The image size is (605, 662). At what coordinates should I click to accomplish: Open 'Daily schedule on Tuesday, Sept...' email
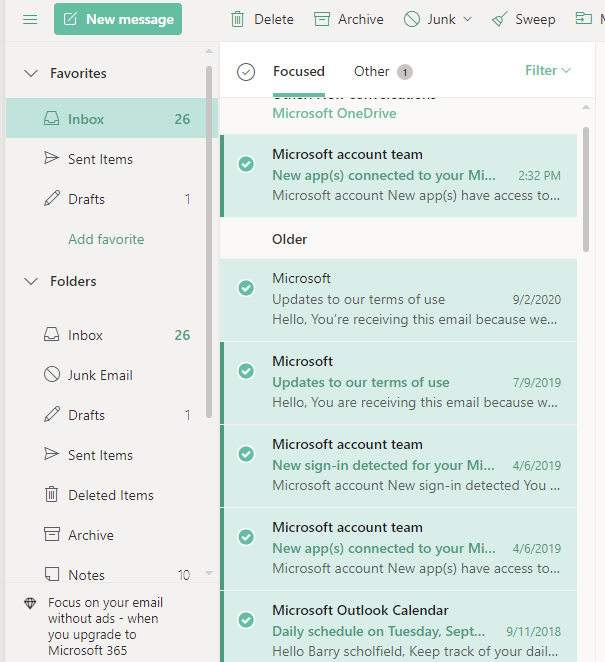tap(399, 627)
